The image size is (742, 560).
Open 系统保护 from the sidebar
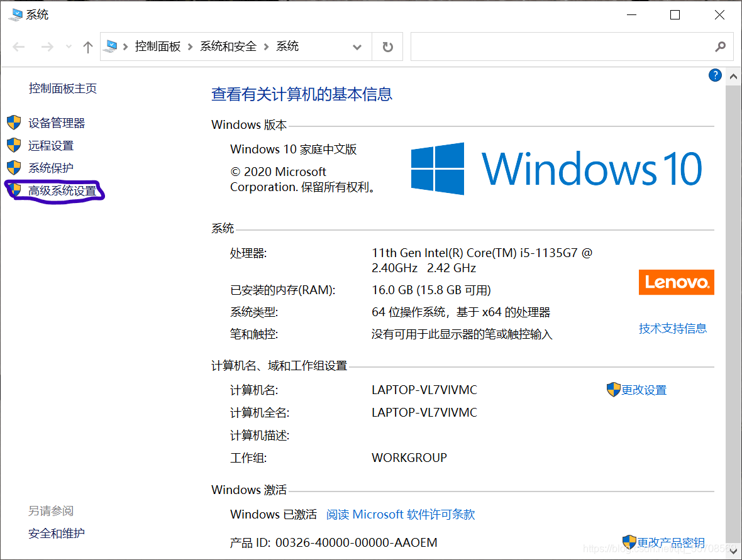(51, 168)
